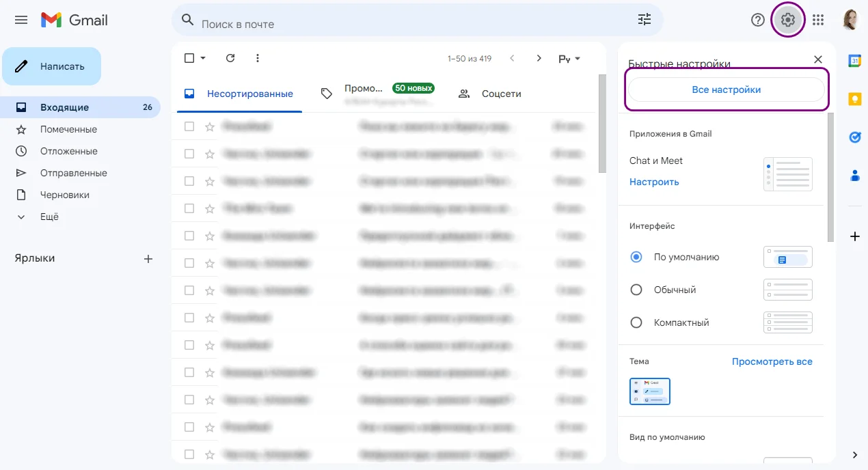868x470 pixels.
Task: Open the Отправленные folder
Action: [73, 173]
